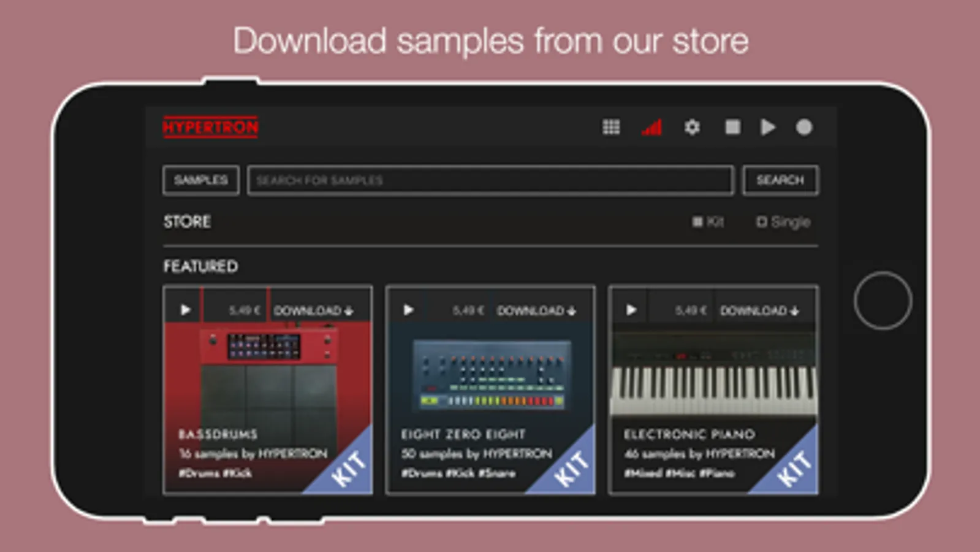Download the Eight Zero Eight kit

(537, 311)
